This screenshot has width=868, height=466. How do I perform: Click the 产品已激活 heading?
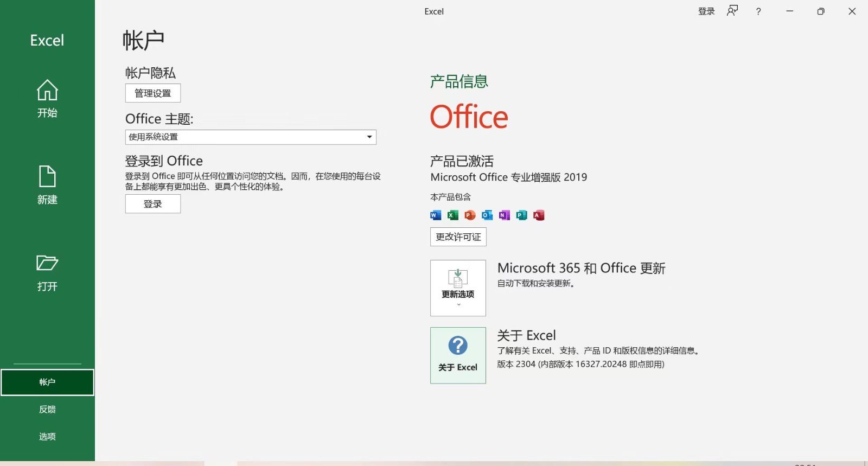(x=462, y=161)
